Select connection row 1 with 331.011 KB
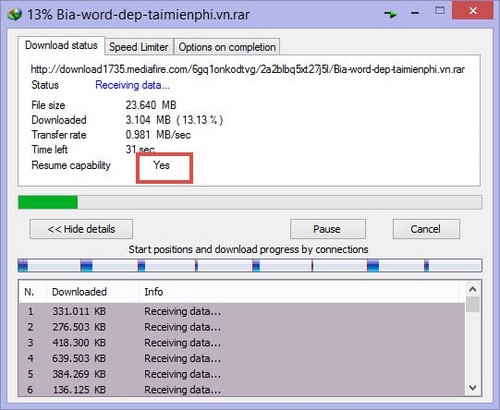500x410 pixels. pos(241,311)
